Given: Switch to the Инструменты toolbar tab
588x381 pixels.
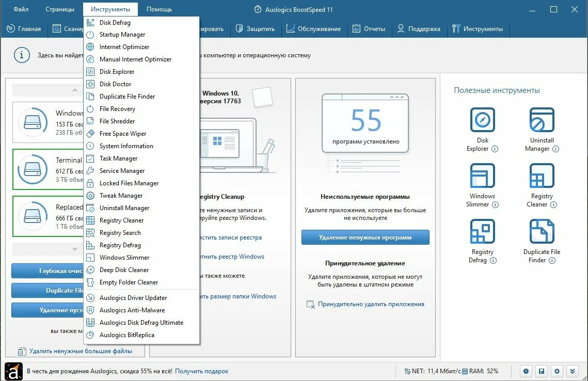Looking at the screenshot, I should (x=478, y=29).
